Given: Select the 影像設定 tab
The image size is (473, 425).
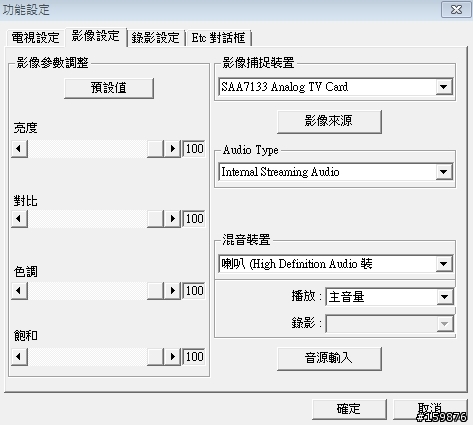Looking at the screenshot, I should tap(96, 36).
